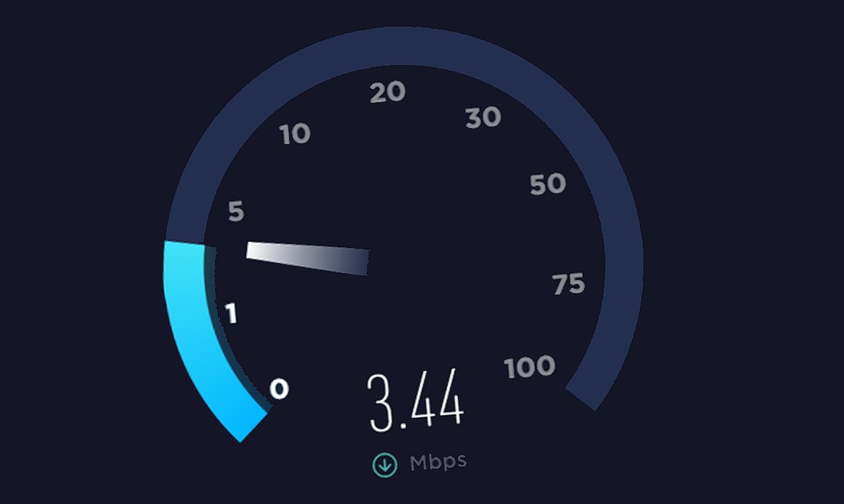Click the right end of the gauge arc
The width and height of the screenshot is (844, 504).
582,399
